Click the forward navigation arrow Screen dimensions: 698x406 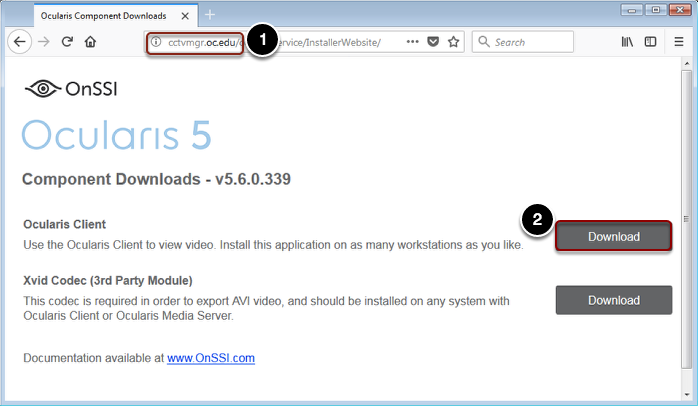(x=44, y=42)
